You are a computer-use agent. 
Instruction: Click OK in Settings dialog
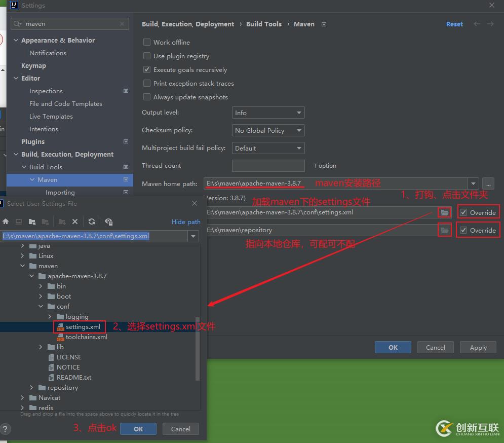(x=393, y=347)
